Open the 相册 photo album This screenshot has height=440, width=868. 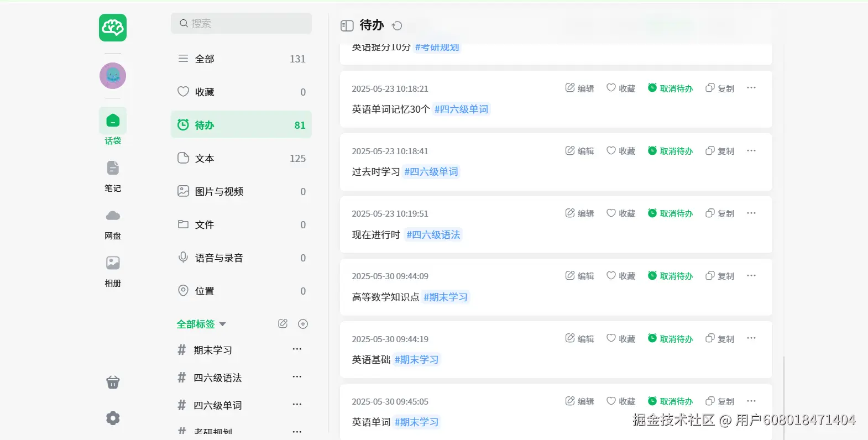[x=113, y=270]
